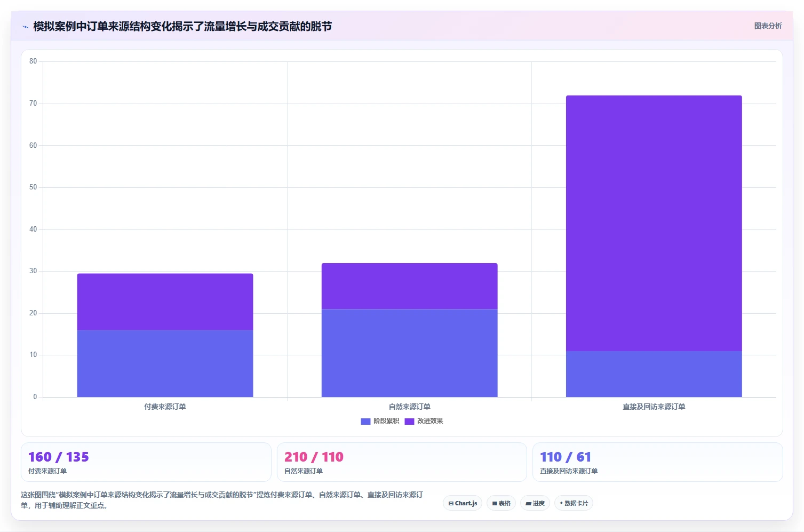Image resolution: width=804 pixels, height=532 pixels.
Task: Click the purple bar segment for 直接及回访来源订单
Action: click(x=654, y=223)
